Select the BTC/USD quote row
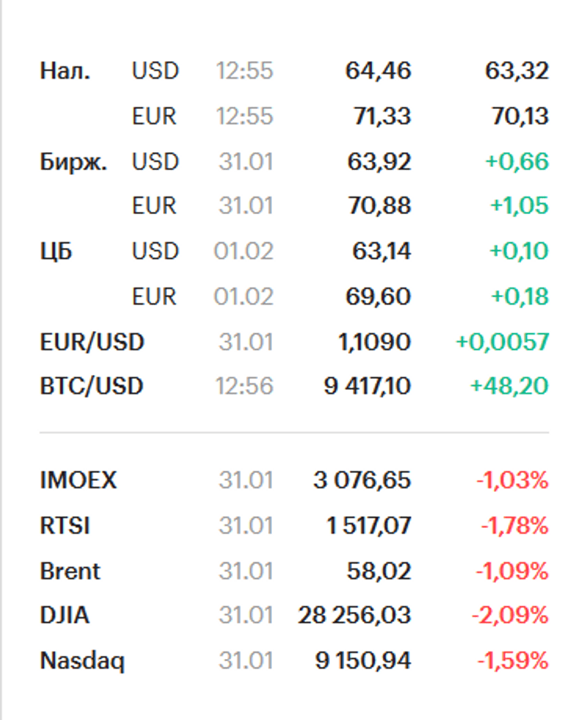This screenshot has width=588, height=720. tap(92, 386)
